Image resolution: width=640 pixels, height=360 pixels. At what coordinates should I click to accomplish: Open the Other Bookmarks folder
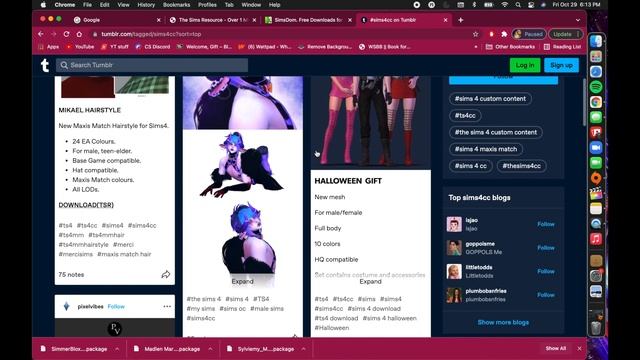pos(511,47)
